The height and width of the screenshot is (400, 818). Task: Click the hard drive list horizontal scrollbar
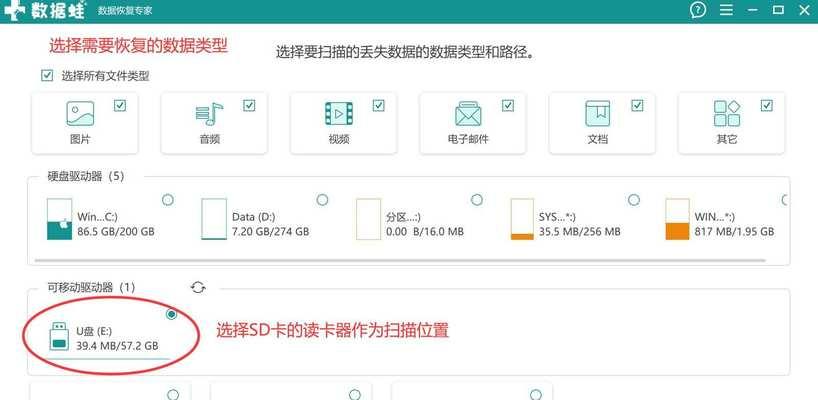coord(400,260)
